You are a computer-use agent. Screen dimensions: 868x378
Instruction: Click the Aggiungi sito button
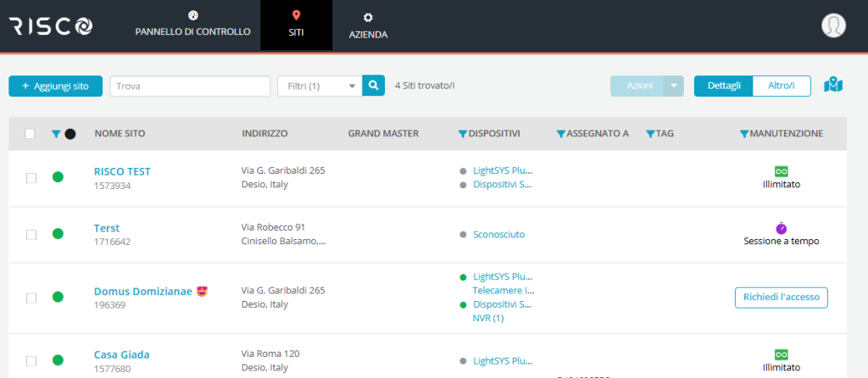tap(55, 86)
